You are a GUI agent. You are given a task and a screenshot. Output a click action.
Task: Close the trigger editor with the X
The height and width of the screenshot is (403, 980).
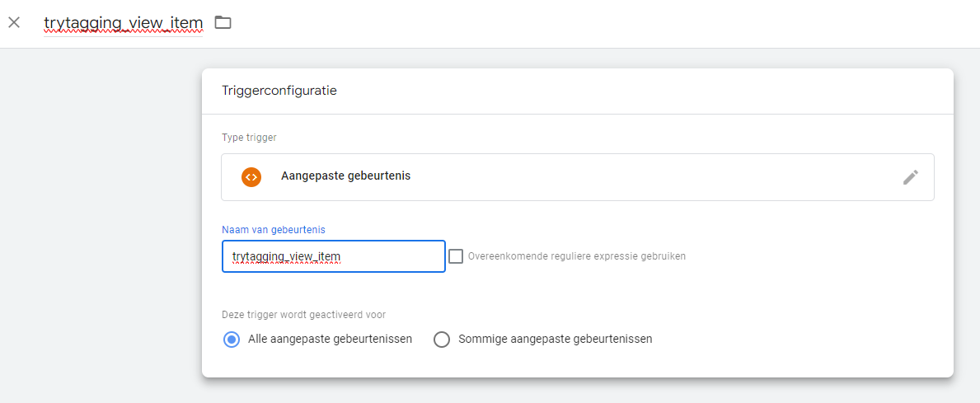(14, 22)
